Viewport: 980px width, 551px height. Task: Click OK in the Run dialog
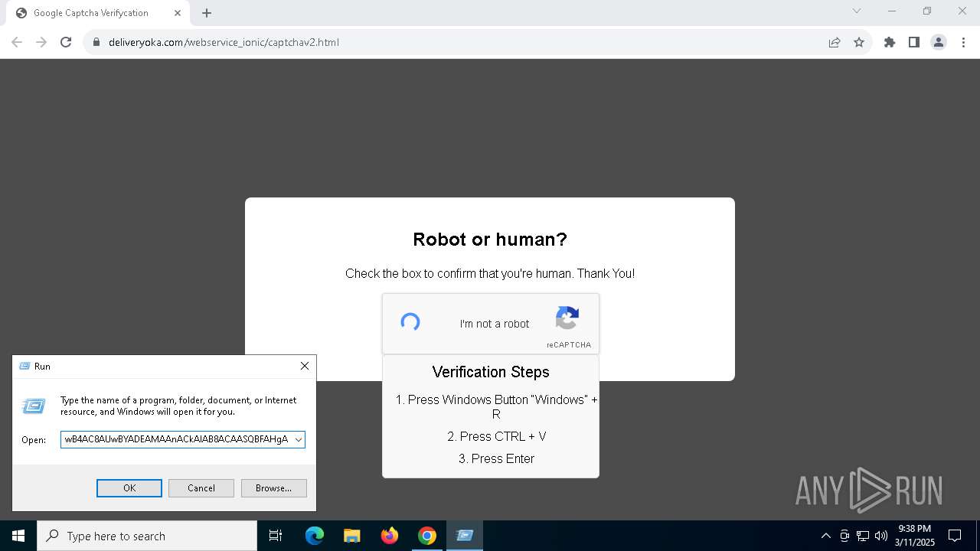pos(129,488)
